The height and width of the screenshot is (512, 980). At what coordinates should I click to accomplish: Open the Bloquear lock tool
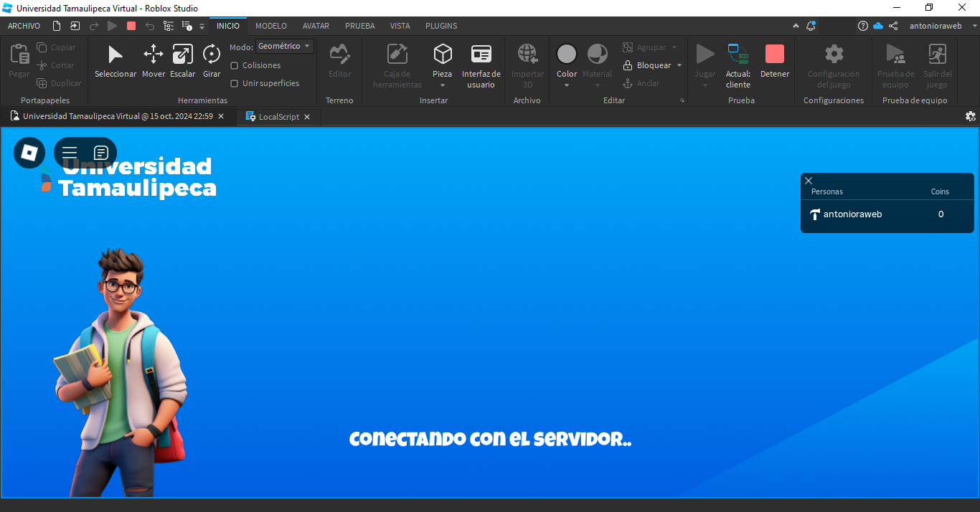tap(646, 65)
